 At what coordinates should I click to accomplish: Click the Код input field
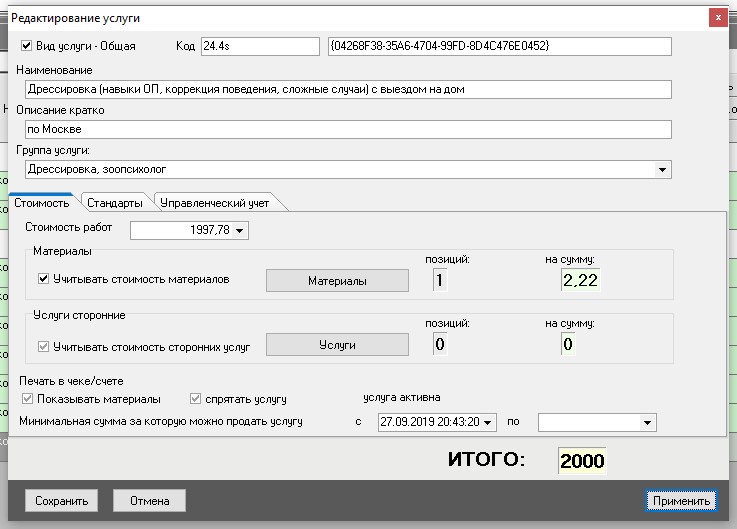(259, 46)
